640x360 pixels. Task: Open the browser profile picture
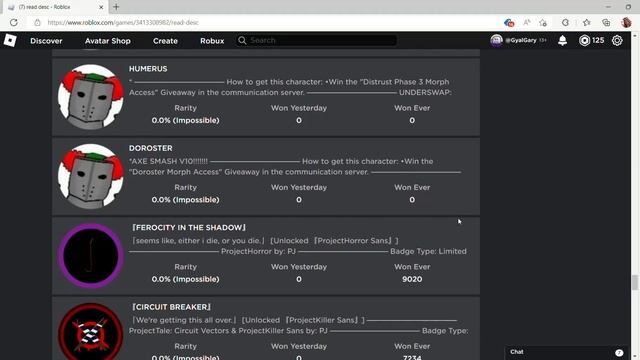[626, 22]
